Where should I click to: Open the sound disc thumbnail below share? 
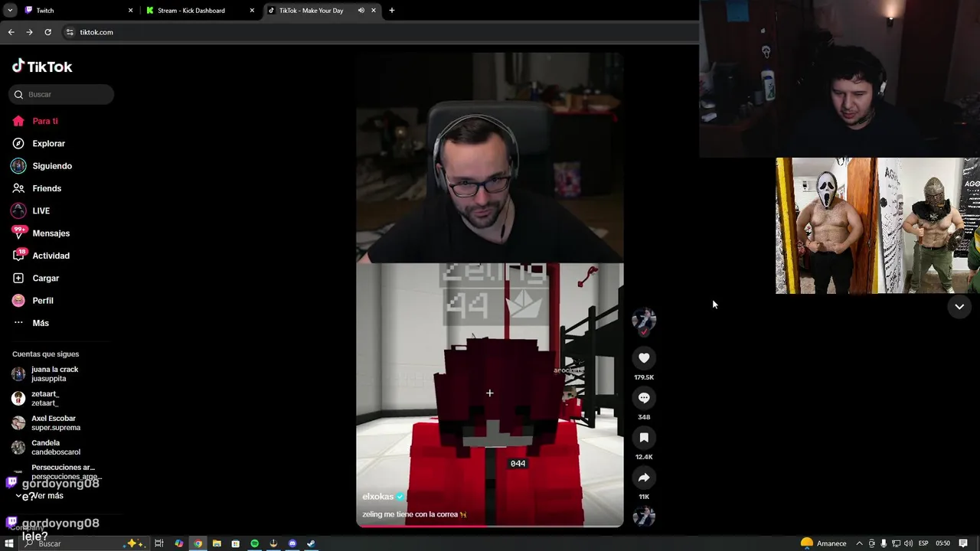644,517
